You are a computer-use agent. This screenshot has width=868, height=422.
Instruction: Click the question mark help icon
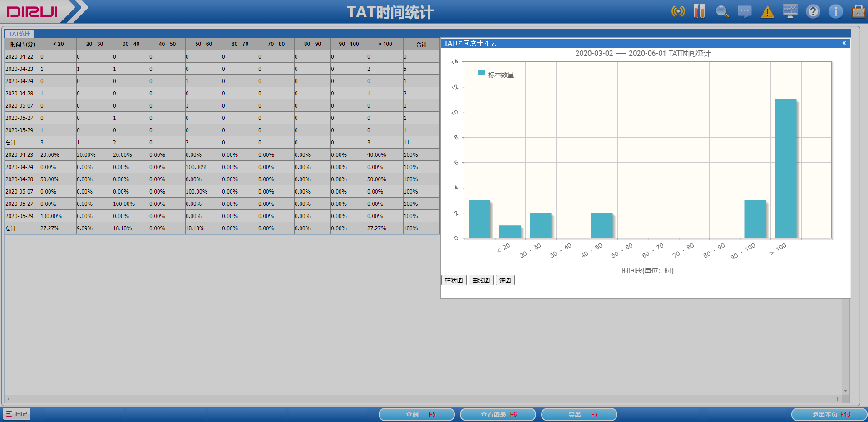click(813, 11)
